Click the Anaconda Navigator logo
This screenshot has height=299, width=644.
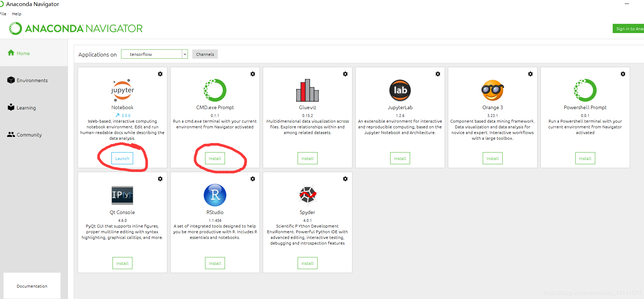pyautogui.click(x=75, y=28)
